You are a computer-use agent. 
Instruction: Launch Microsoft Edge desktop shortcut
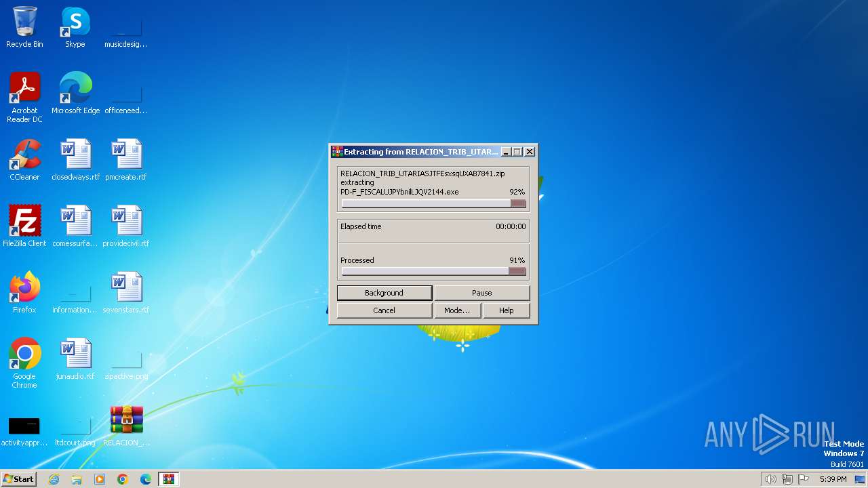tap(75, 93)
